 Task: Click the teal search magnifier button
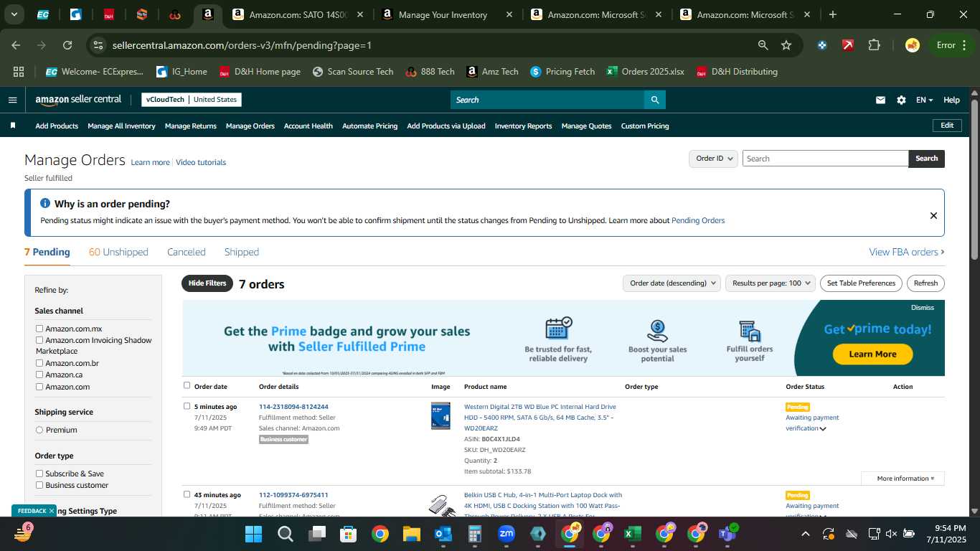pos(654,100)
